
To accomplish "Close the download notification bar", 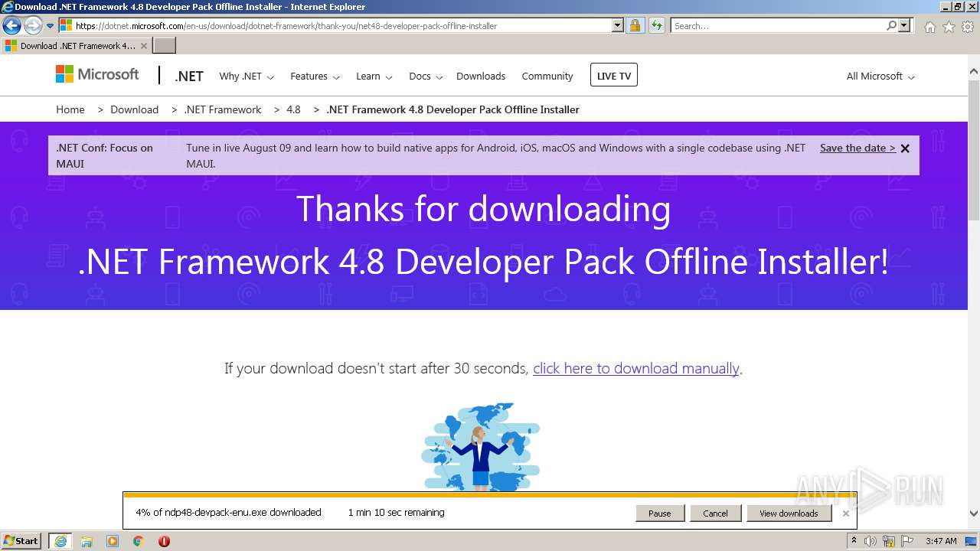I will 845,513.
